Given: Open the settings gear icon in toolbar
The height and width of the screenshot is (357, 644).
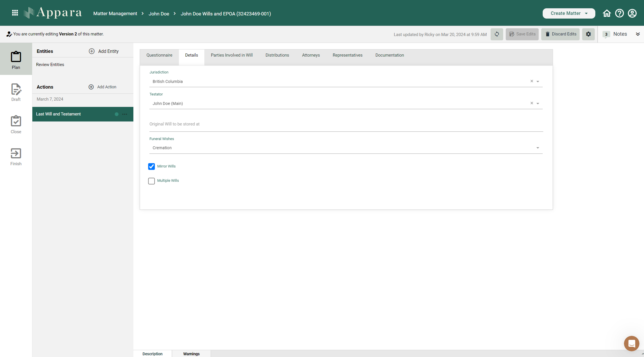Looking at the screenshot, I should click(588, 34).
